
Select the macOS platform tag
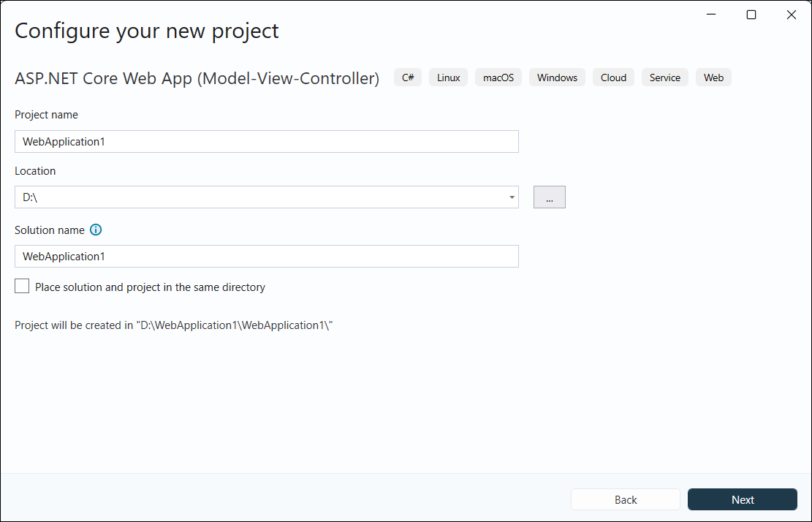click(498, 77)
